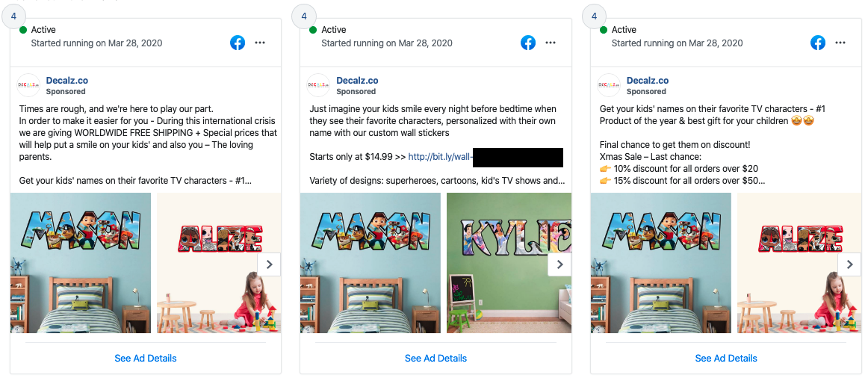Click Decalz.co logo avatar in 'Times are rough' ad
Viewport: 868px width, 381px height.
pyautogui.click(x=28, y=85)
